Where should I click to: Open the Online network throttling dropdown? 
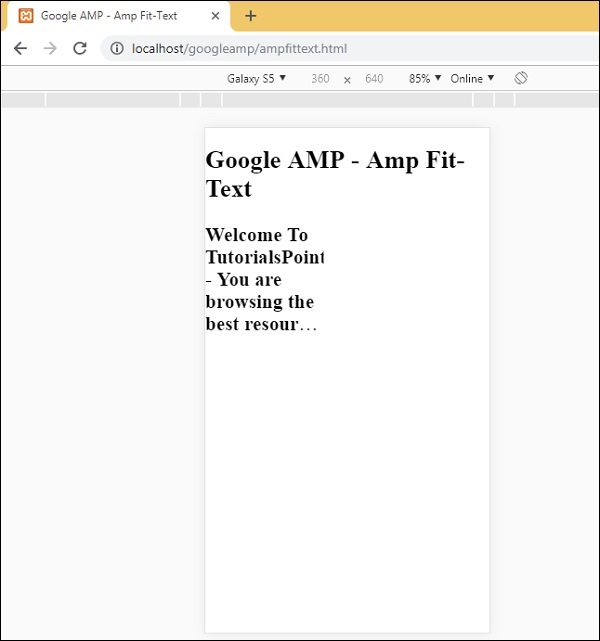(472, 78)
